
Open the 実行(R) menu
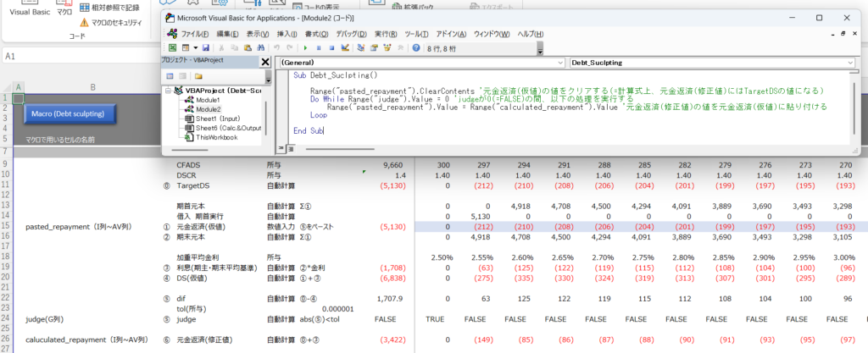(386, 33)
